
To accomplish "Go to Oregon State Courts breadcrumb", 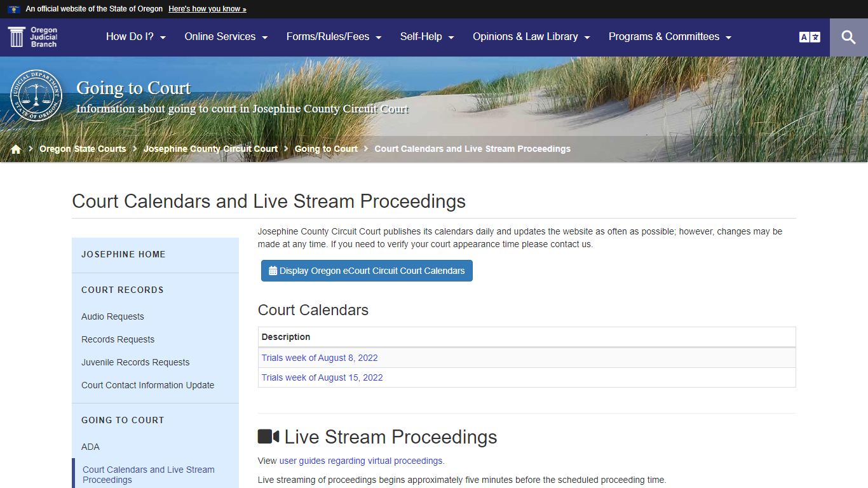I will tap(83, 149).
